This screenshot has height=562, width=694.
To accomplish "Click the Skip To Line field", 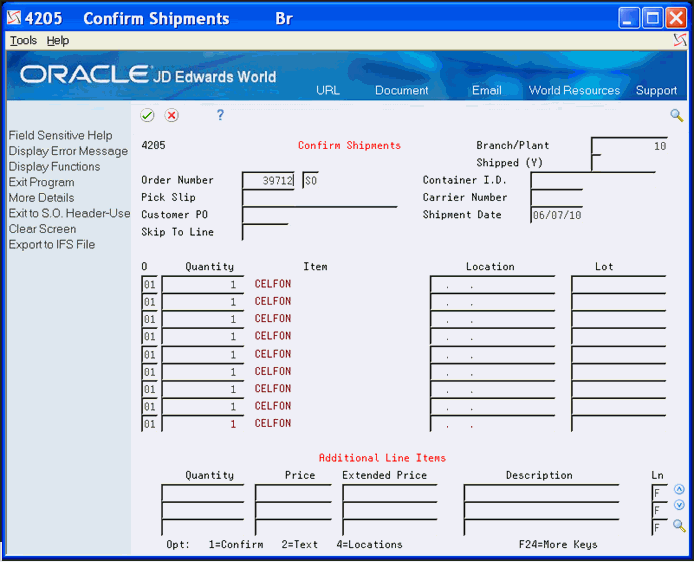I will coord(265,232).
